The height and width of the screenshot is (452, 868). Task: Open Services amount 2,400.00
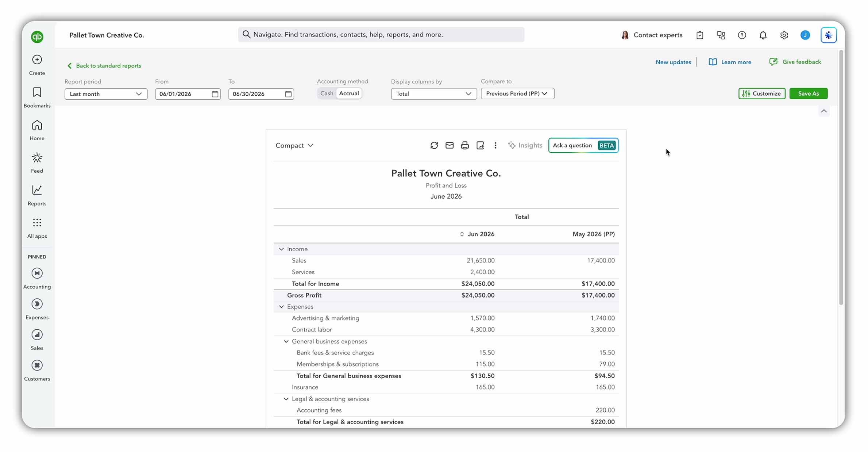click(x=482, y=272)
